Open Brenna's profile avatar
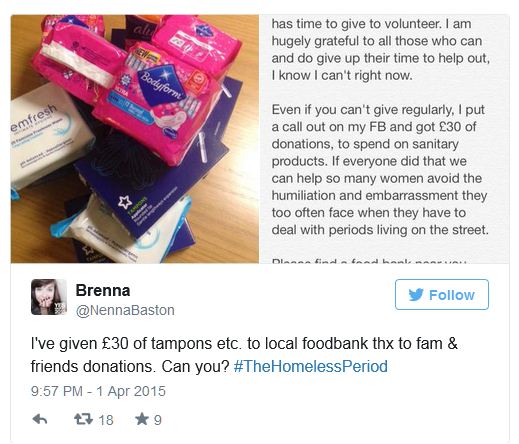This screenshot has height=444, width=519. tap(49, 297)
